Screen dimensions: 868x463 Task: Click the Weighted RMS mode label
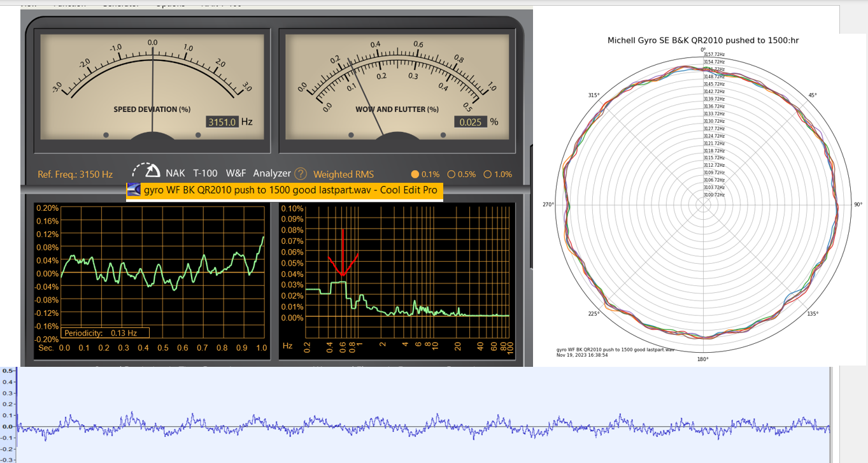pos(343,174)
